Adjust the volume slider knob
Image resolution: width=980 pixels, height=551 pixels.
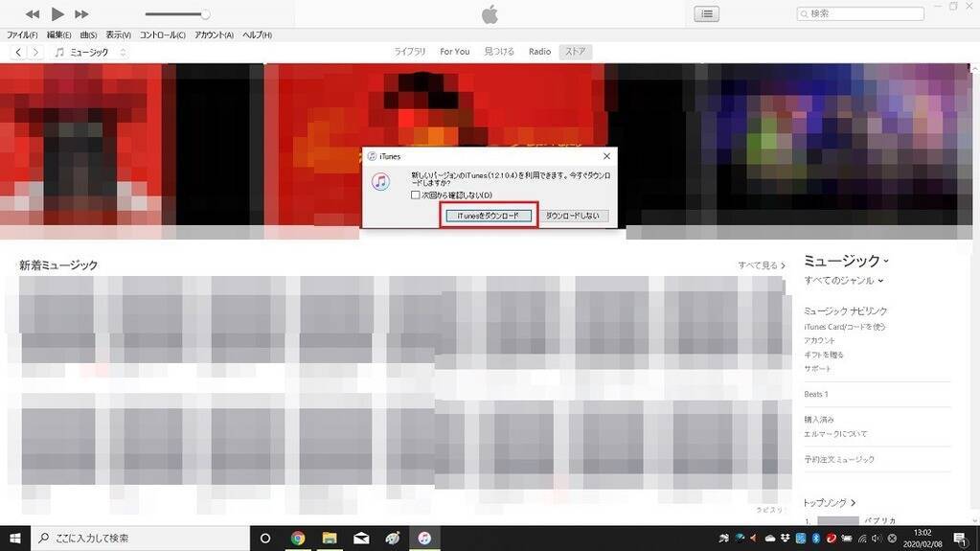[204, 13]
